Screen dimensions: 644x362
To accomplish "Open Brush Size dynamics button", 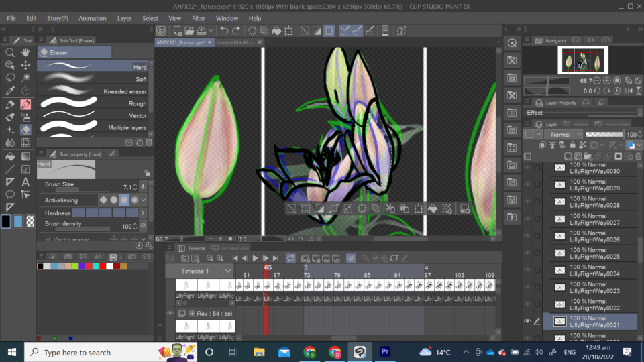I will [x=143, y=186].
